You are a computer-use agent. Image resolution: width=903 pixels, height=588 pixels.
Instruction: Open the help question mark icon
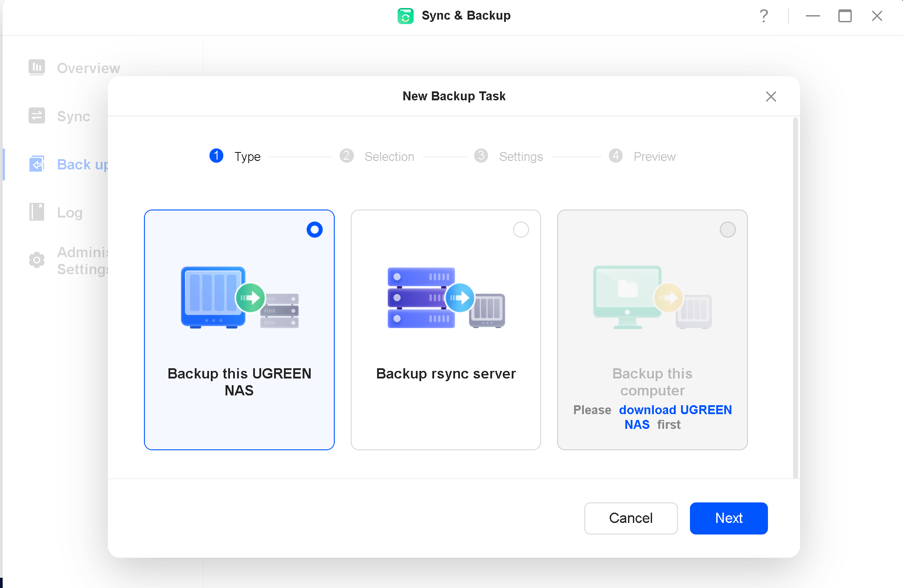764,16
